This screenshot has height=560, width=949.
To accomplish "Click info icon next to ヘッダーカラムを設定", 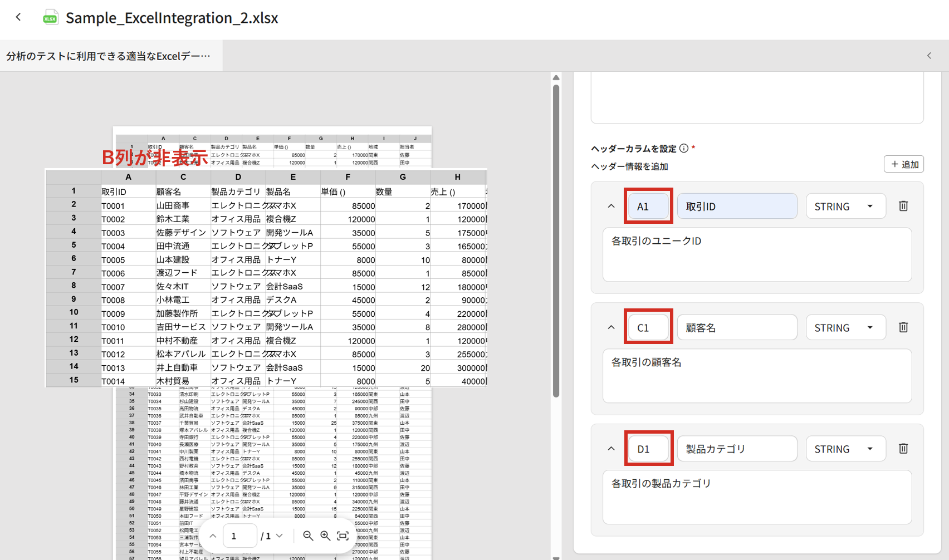I will point(683,149).
